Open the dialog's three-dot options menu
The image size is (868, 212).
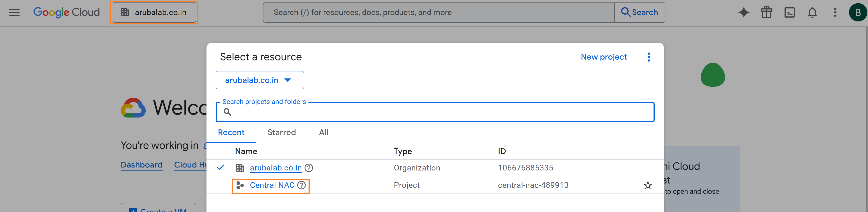click(649, 57)
